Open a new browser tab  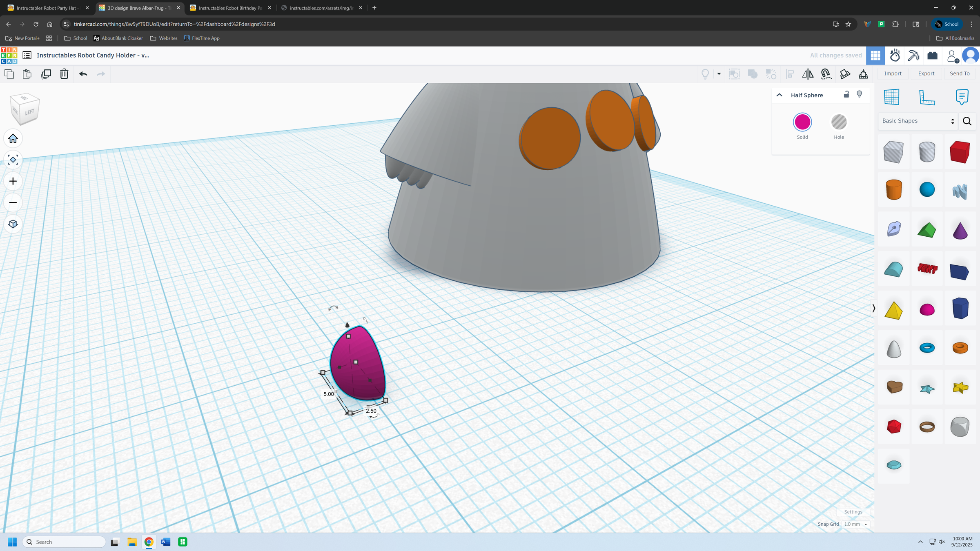coord(374,8)
